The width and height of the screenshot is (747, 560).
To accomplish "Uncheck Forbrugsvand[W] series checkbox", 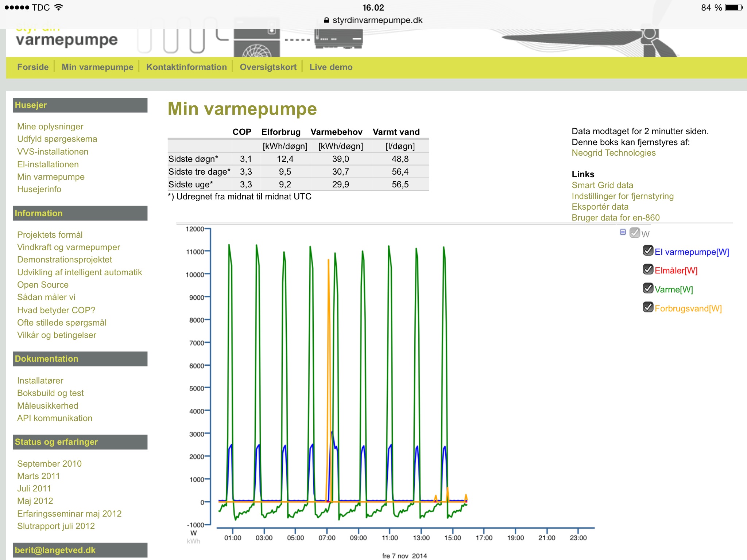I will tap(648, 307).
